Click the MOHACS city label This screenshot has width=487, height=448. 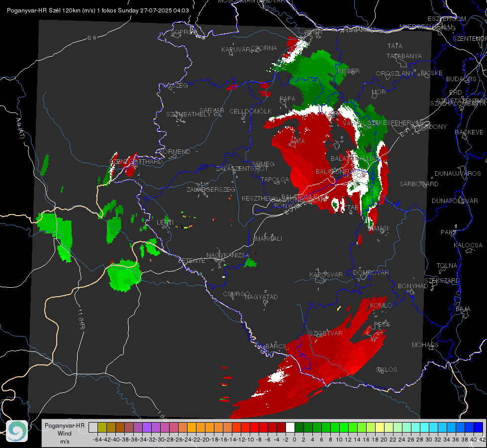(x=425, y=345)
